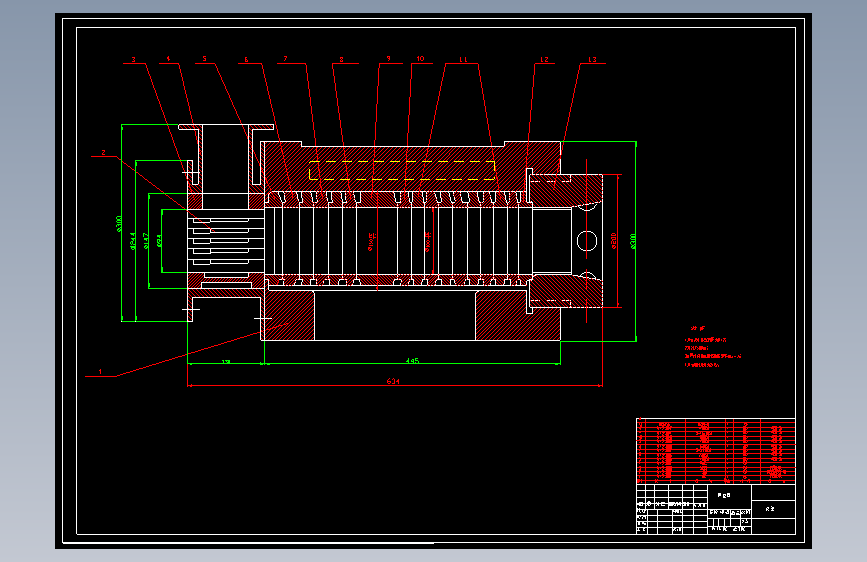Click part callout number 7
The height and width of the screenshot is (562, 867).
[x=285, y=59]
